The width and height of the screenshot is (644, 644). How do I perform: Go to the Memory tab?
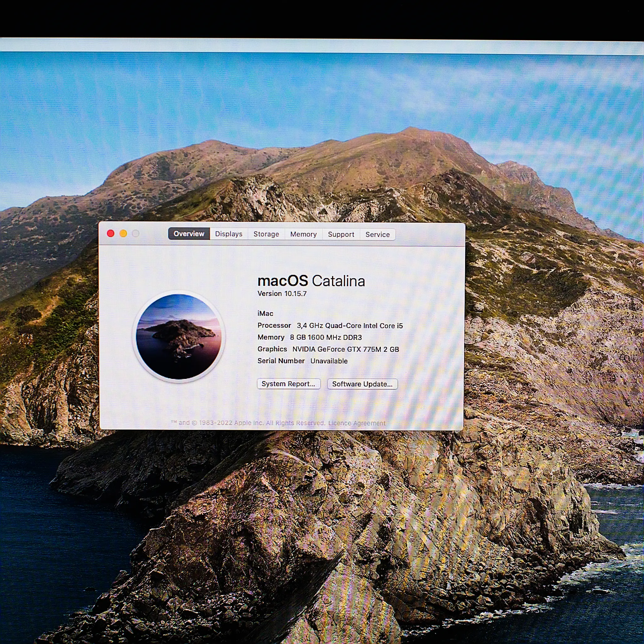(x=303, y=234)
